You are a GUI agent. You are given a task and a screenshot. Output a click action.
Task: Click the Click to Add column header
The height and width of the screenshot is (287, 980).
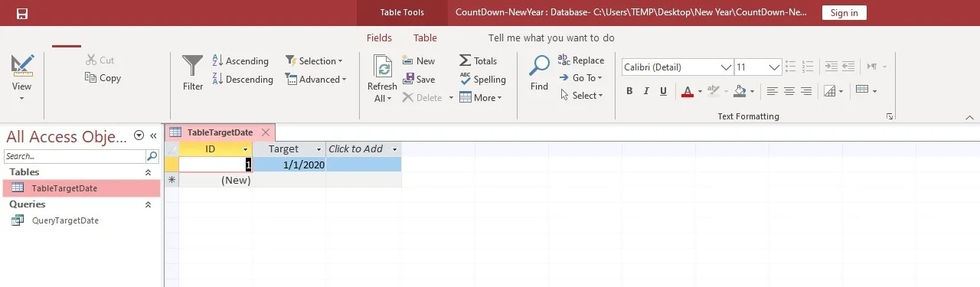click(x=364, y=149)
